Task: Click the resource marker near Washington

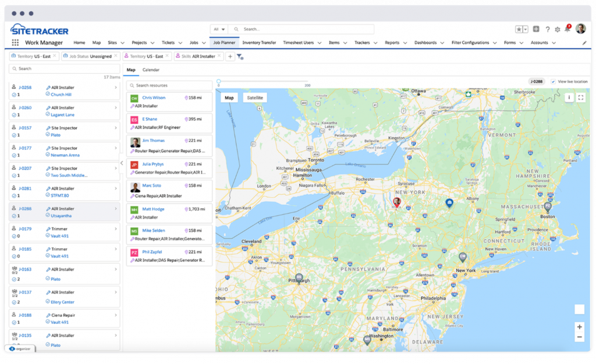Action: pos(367,340)
